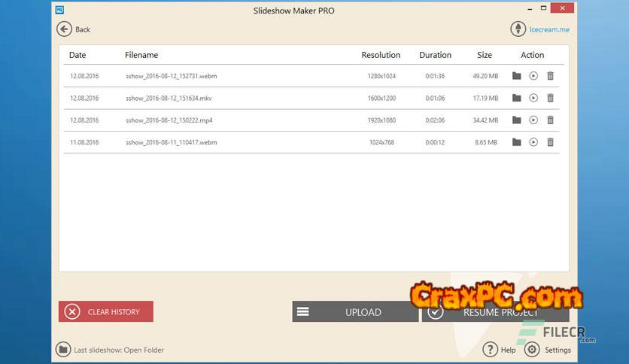Select filename sshow_2016-08-12_152731.webm

click(x=172, y=76)
